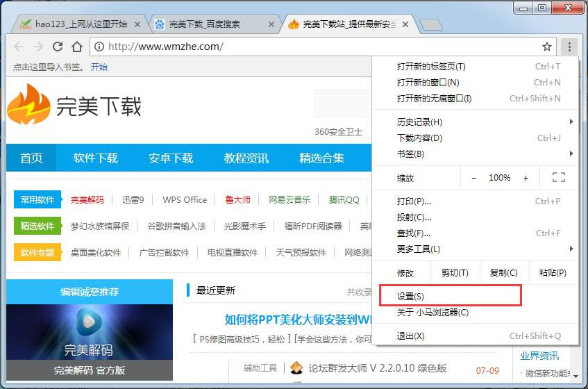
Task: Open the 软件下载 navigation link
Action: 96,158
